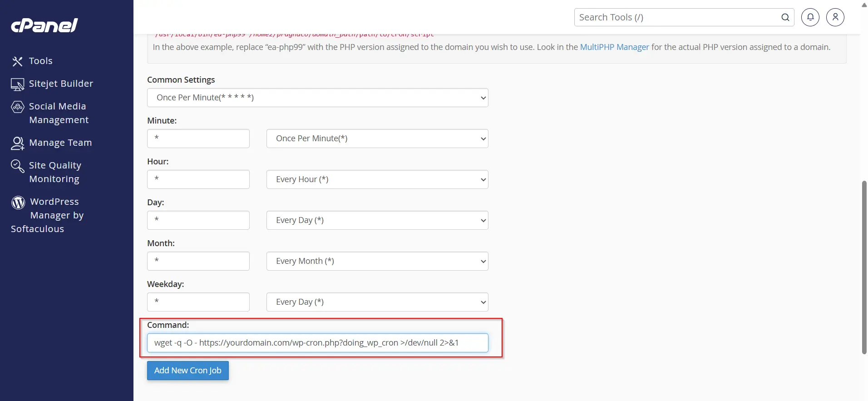Open the MultiPHP Manager link
868x401 pixels.
click(615, 47)
